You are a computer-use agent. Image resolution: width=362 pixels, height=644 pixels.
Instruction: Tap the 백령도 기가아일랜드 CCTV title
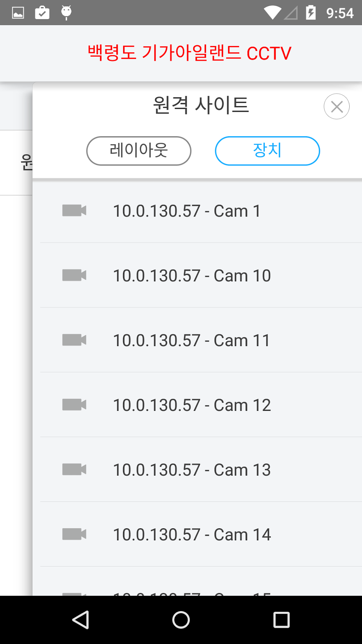pyautogui.click(x=189, y=53)
